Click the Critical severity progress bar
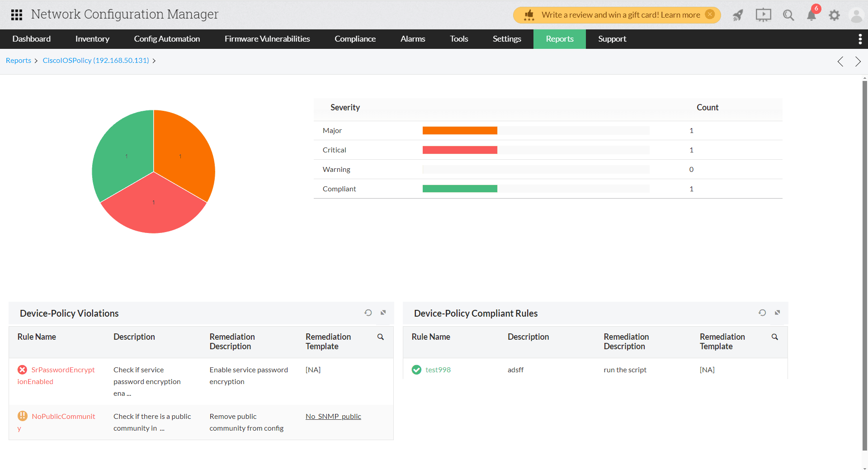This screenshot has height=470, width=868. 460,150
